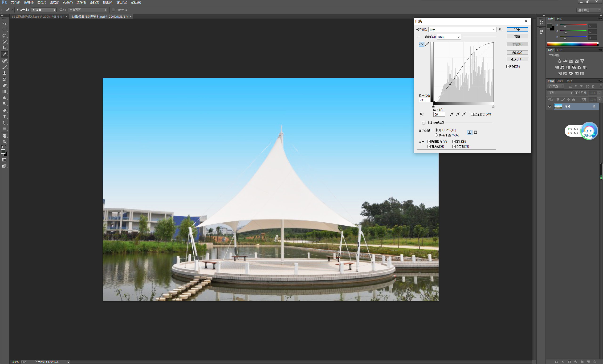Open the layer filter type (类型) dropdown
This screenshot has height=364, width=603.
[555, 86]
